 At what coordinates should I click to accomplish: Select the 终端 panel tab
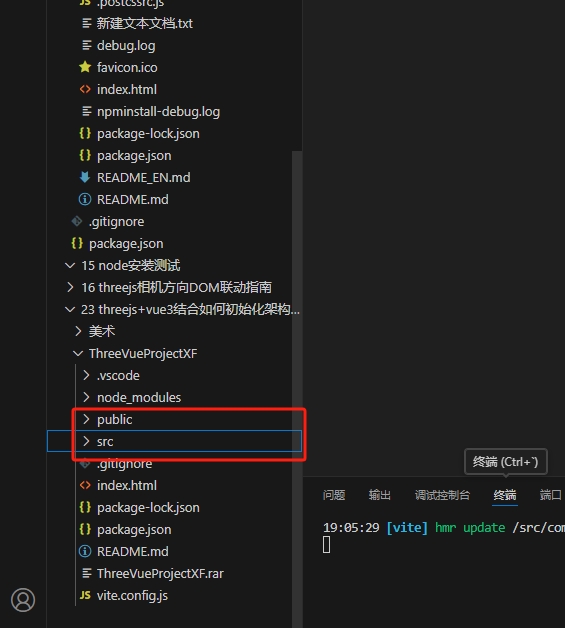point(505,495)
